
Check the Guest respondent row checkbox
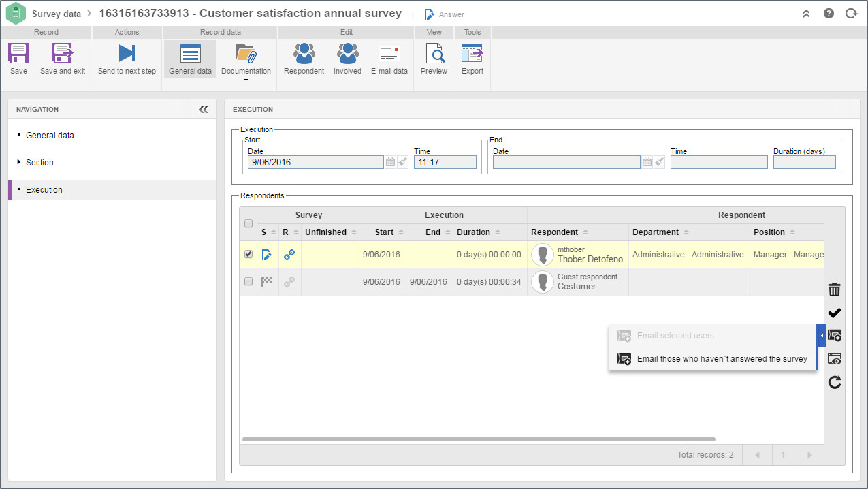point(248,281)
